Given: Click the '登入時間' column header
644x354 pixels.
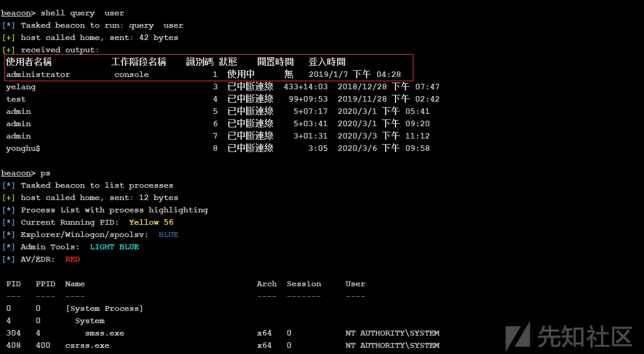Looking at the screenshot, I should [x=327, y=62].
